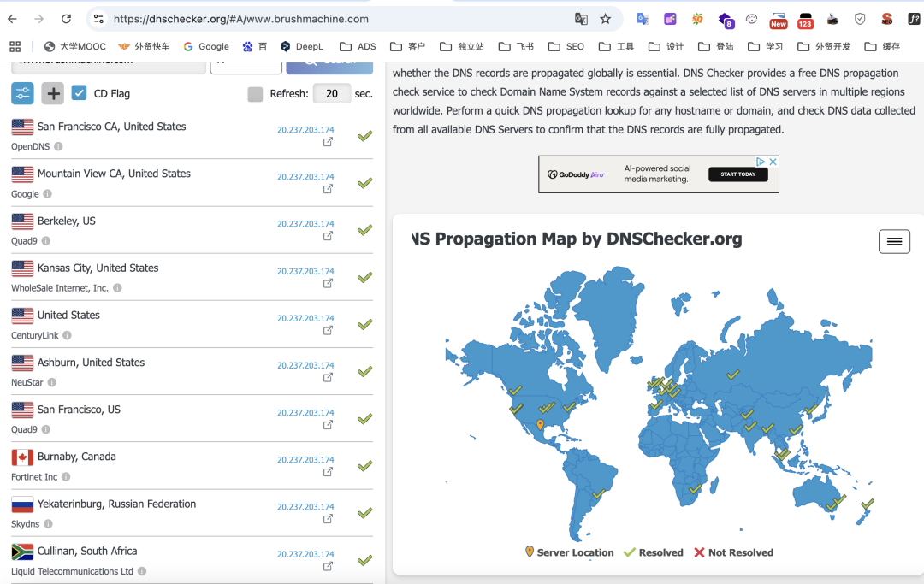Open external link icon for OpenDNS row
Image resolution: width=924 pixels, height=584 pixels.
click(328, 142)
